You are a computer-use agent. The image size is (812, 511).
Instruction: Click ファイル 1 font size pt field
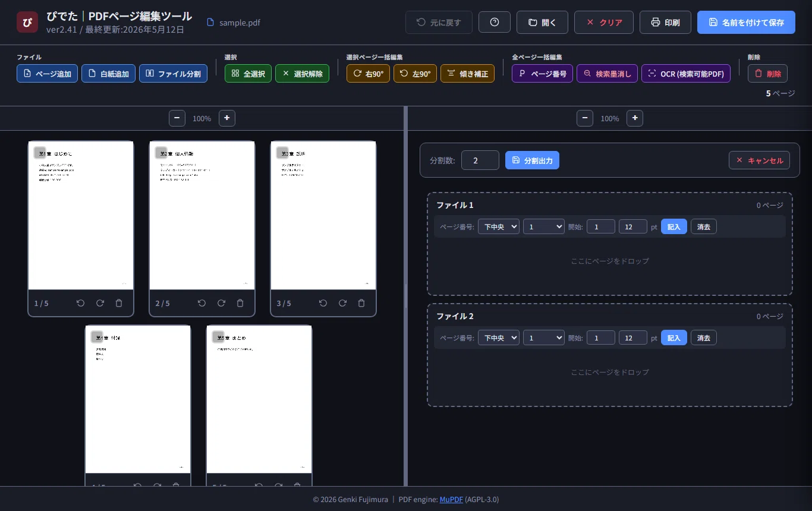click(x=633, y=226)
